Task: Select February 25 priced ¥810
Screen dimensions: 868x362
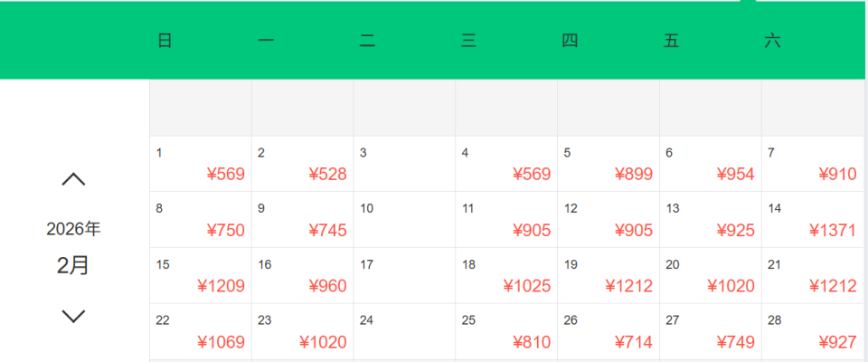Action: coord(506,332)
